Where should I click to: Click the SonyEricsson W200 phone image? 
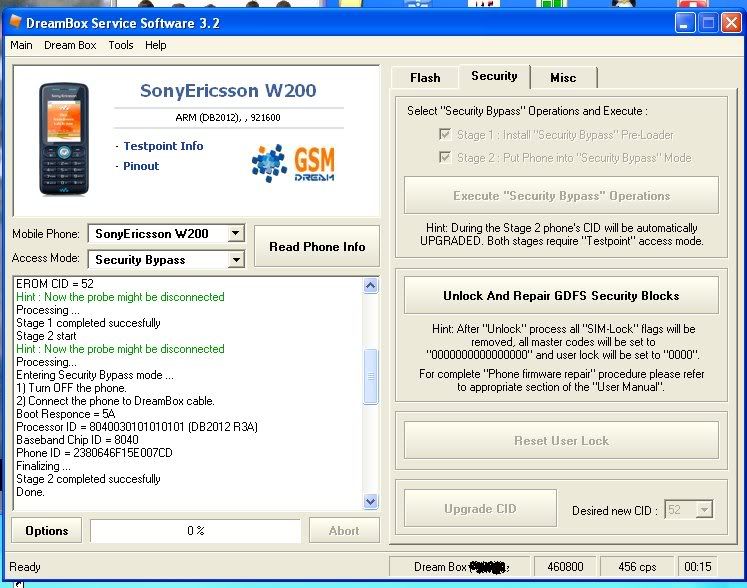pyautogui.click(x=64, y=139)
